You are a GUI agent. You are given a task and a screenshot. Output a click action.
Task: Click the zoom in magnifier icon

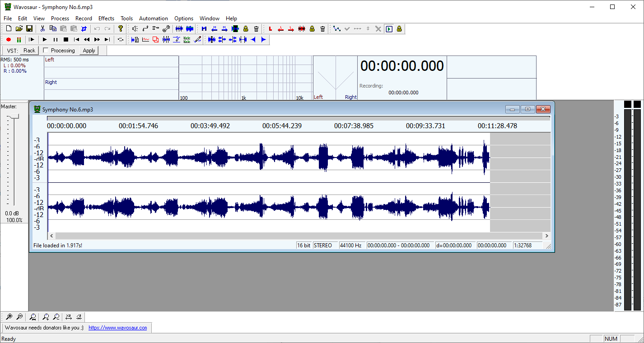tap(9, 317)
